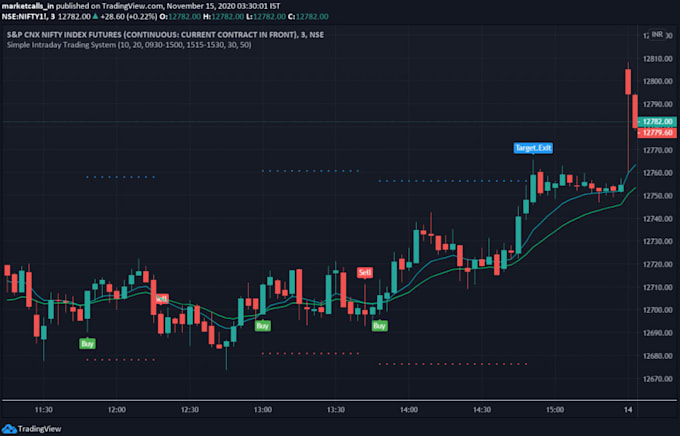Click the 12:30 time axis label
The height and width of the screenshot is (436, 680).
190,410
